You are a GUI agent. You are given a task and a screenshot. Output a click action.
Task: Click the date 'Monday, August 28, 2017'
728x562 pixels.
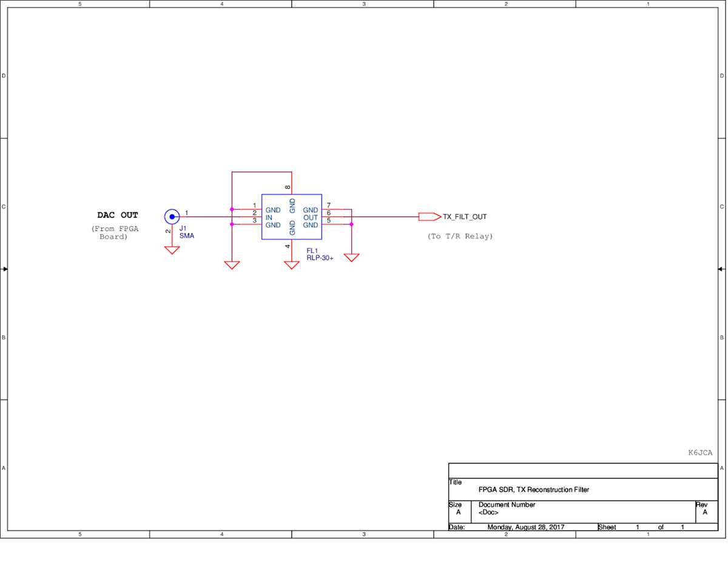pyautogui.click(x=526, y=527)
